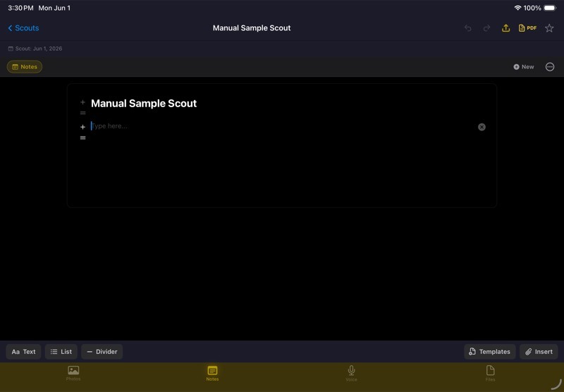Switch to the Photos tab
The height and width of the screenshot is (392, 564).
pos(73,373)
